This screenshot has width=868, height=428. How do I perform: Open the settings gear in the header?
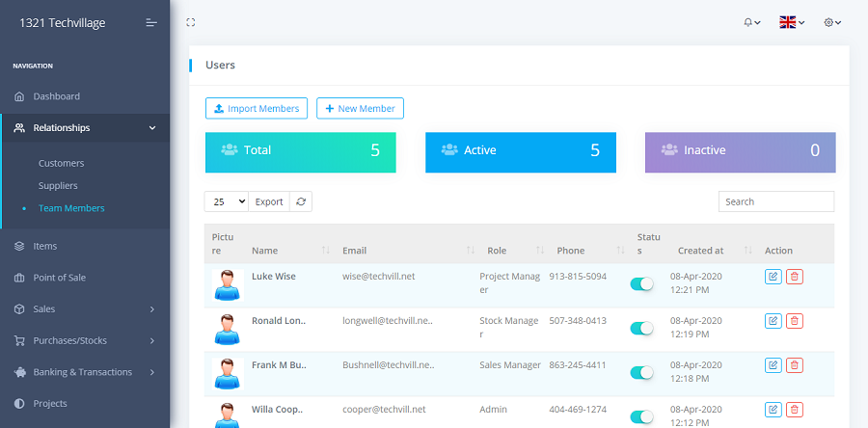832,22
